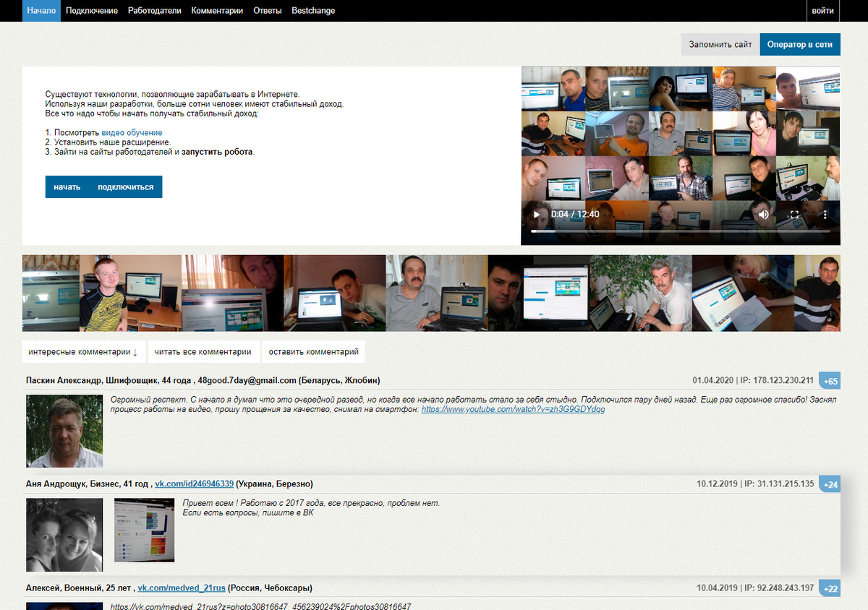Open the Ответы menu item
Image resolution: width=868 pixels, height=610 pixels.
coord(268,11)
